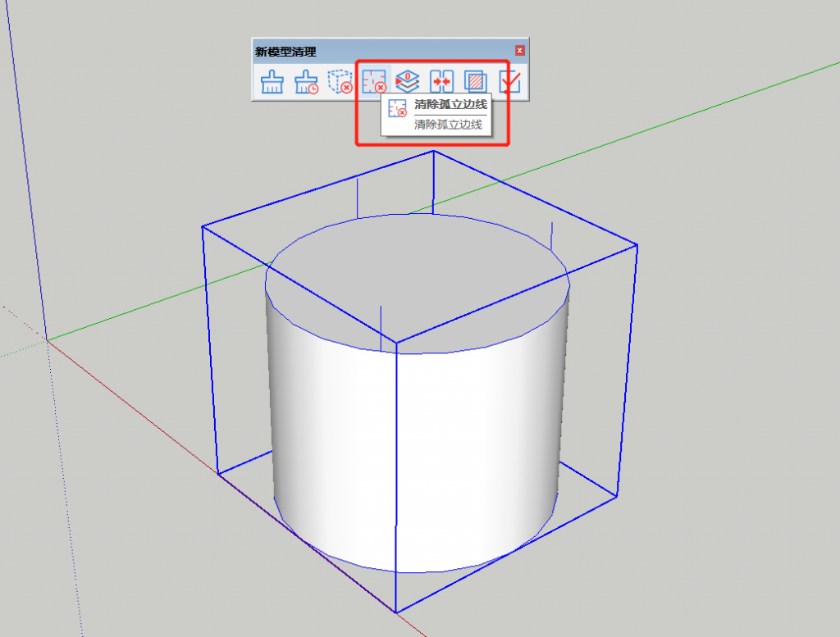
Task: Click the 清除孤立边线 toolbar icon
Action: click(374, 81)
